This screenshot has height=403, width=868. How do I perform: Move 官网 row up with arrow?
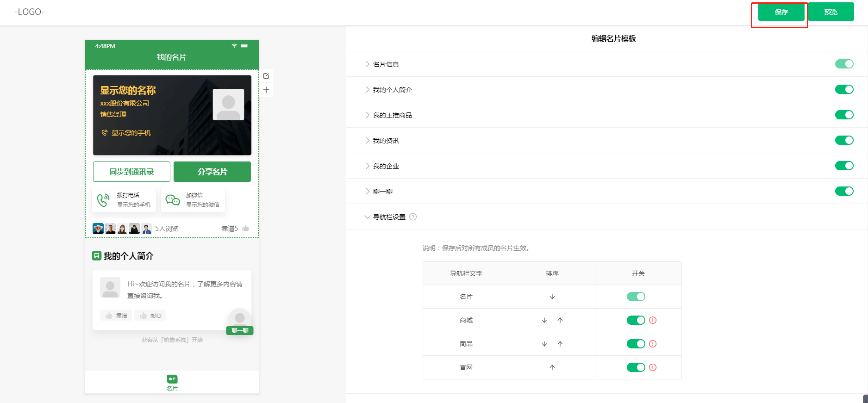pyautogui.click(x=552, y=367)
